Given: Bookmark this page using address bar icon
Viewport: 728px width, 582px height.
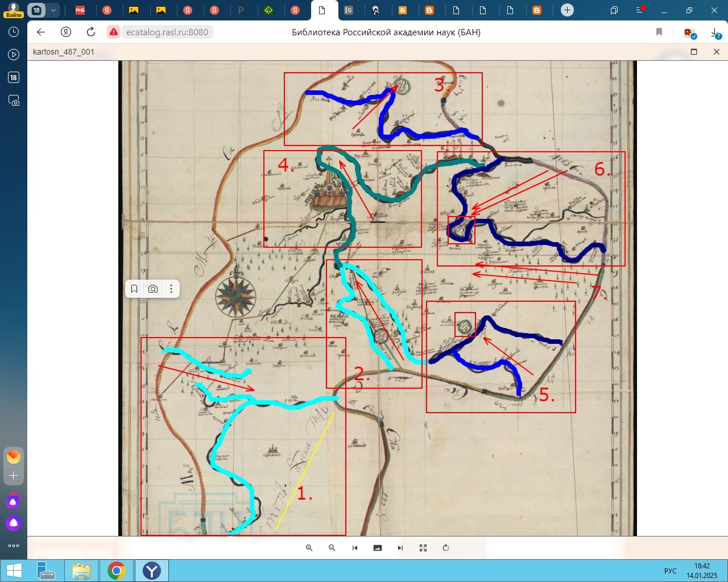Looking at the screenshot, I should (x=659, y=32).
